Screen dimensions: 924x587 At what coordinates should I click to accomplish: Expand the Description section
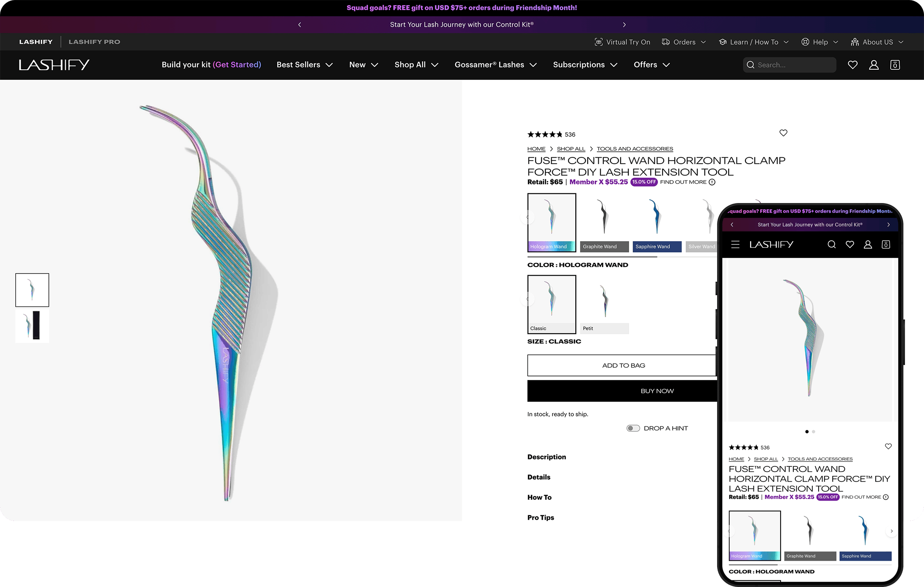point(547,457)
